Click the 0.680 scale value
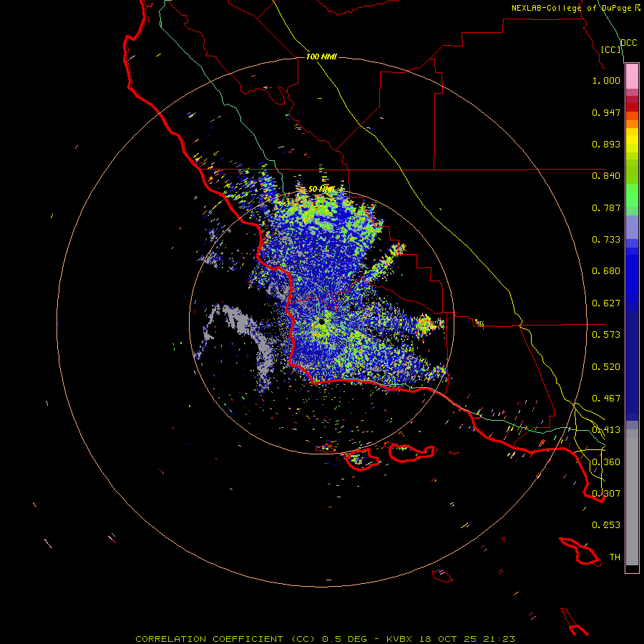 (x=606, y=271)
